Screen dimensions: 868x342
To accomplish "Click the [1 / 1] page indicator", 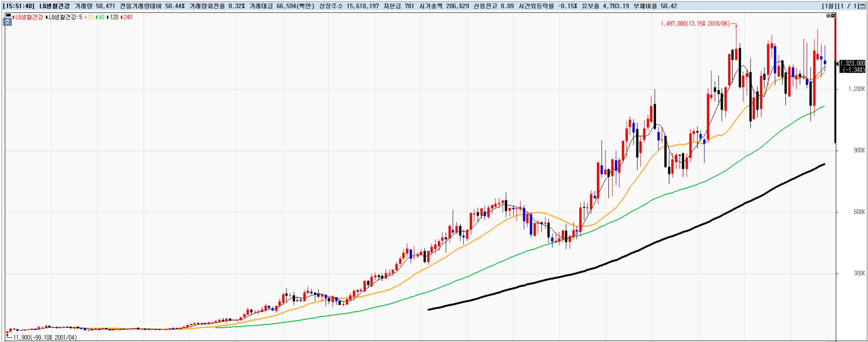I will click(x=849, y=6).
